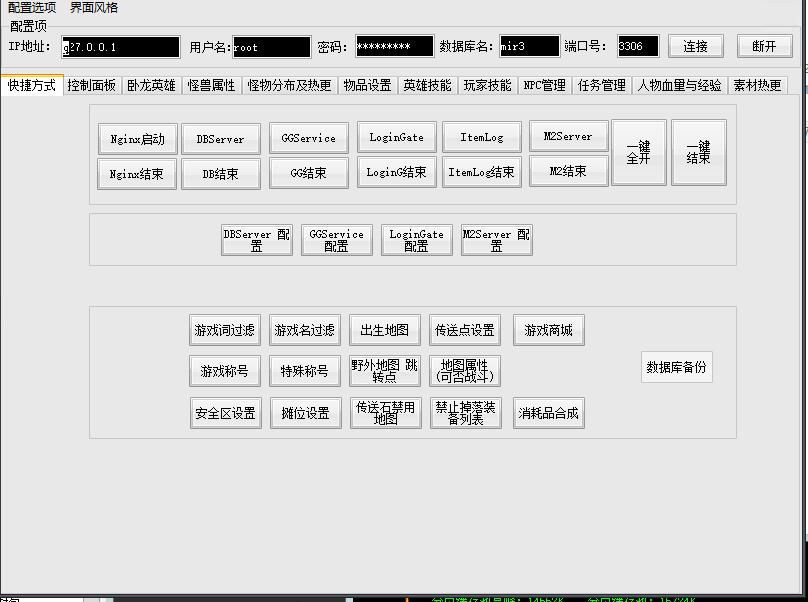Click the 断开 button
808x602 pixels.
pyautogui.click(x=764, y=47)
